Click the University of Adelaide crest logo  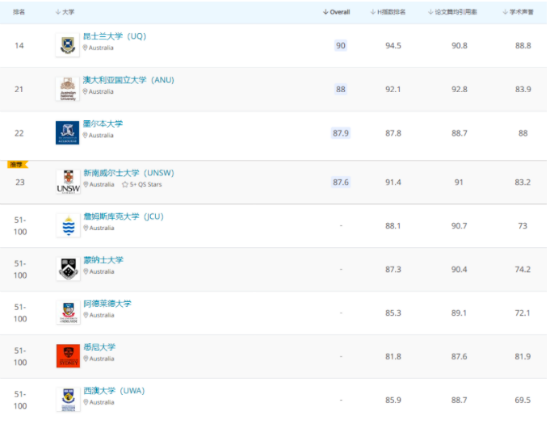[68, 312]
